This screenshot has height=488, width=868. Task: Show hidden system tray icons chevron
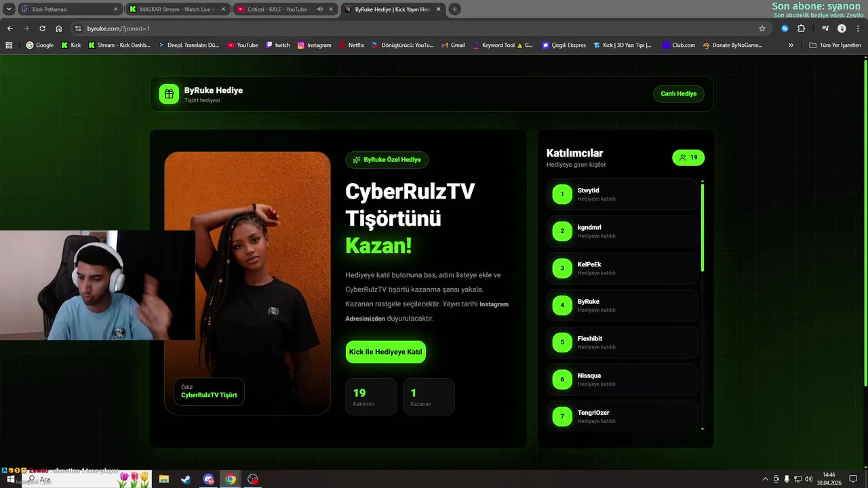pos(766,479)
